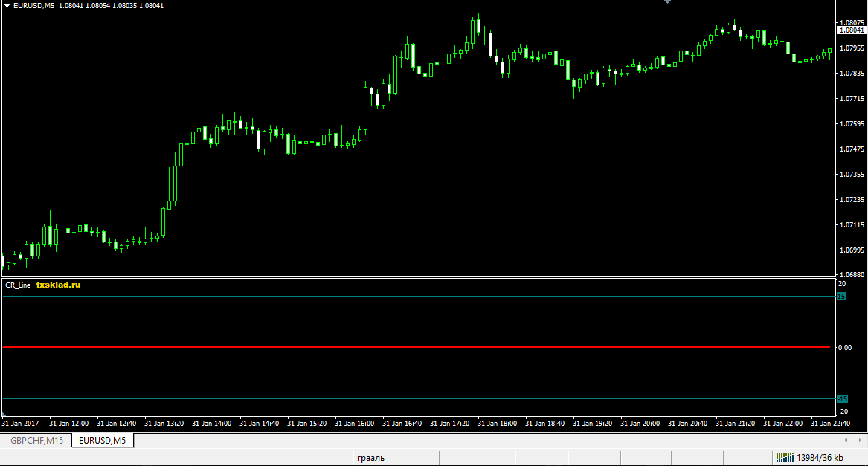Click the 0.00 indicator scale value
Screen dimensions: 868x466
[x=845, y=348]
